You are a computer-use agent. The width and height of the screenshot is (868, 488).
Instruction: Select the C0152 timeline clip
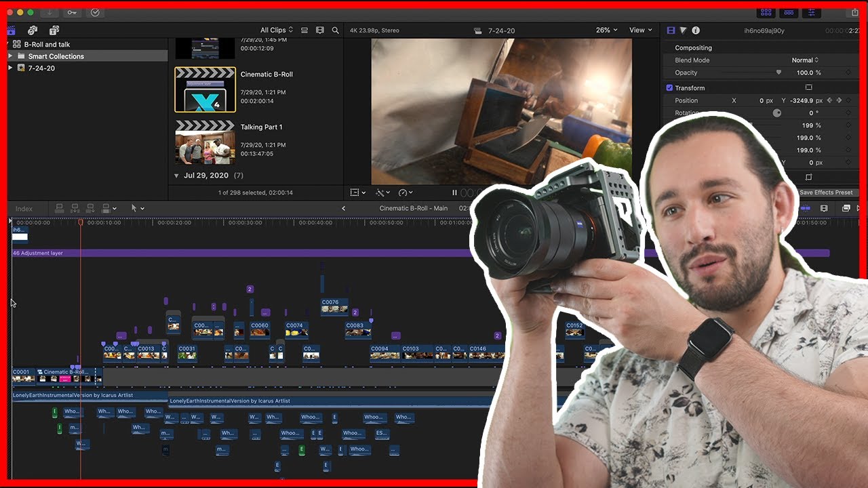pos(575,329)
